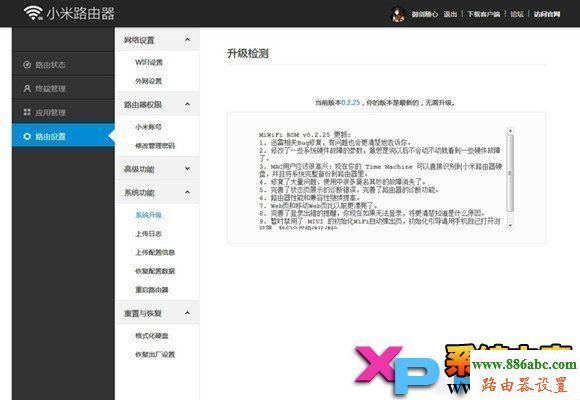Click the WiFi logo icon in header
Viewport: 580px width, 400px height.
click(33, 13)
